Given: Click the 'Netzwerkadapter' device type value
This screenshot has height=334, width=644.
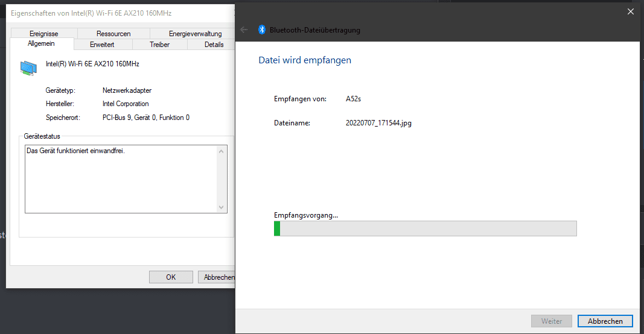Looking at the screenshot, I should (127, 90).
